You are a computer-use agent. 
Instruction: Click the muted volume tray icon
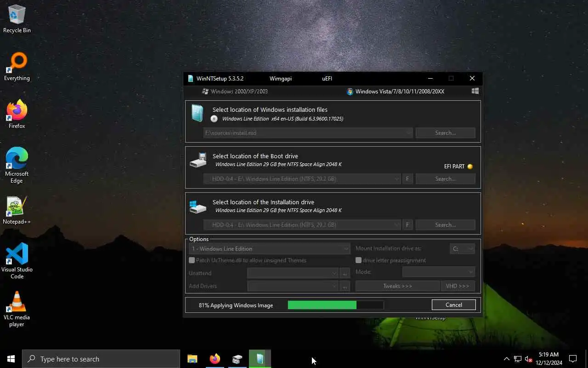528,359
